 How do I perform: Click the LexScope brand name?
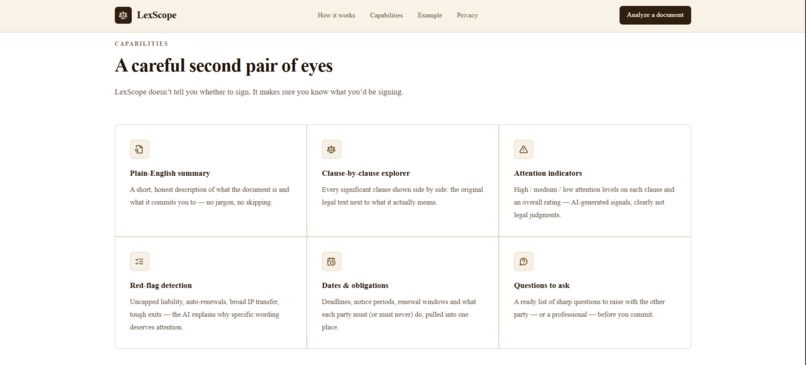(x=157, y=15)
